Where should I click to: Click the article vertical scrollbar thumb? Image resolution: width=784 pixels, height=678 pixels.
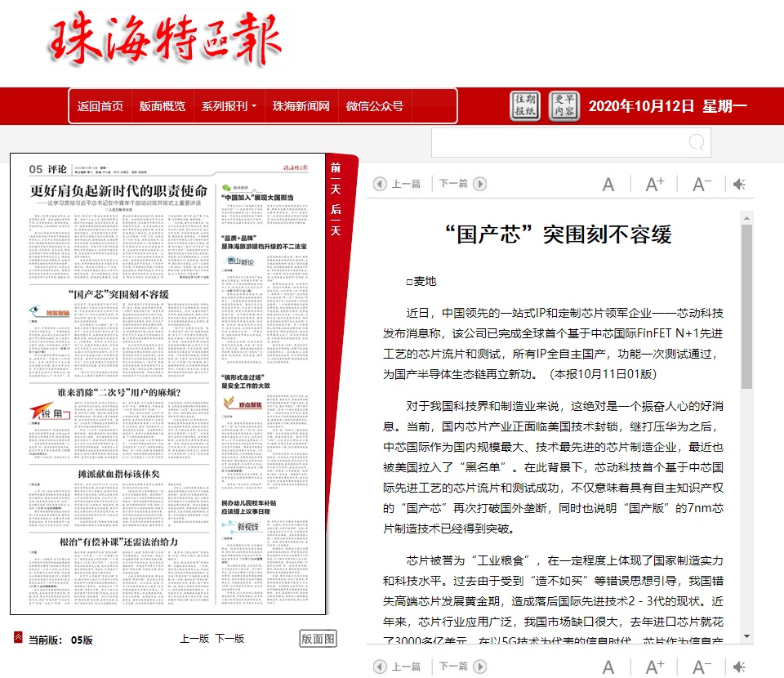746,306
